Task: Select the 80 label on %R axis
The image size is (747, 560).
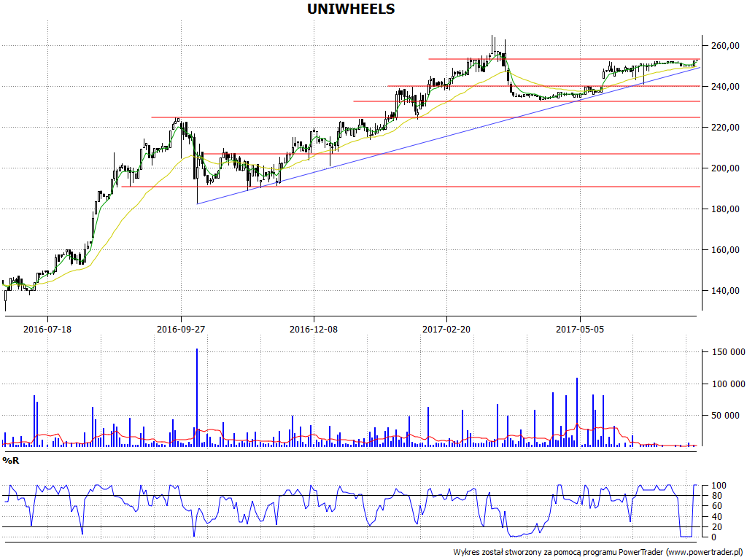Action: (x=716, y=496)
